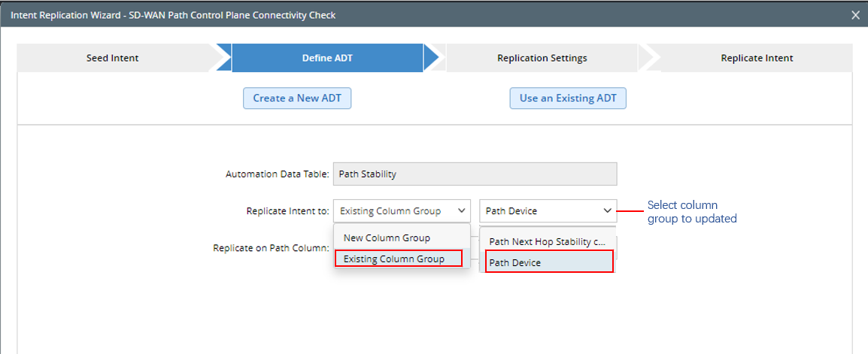Screen dimensions: 868x354
Task: Click the Path Stability data table field
Action: pos(475,174)
